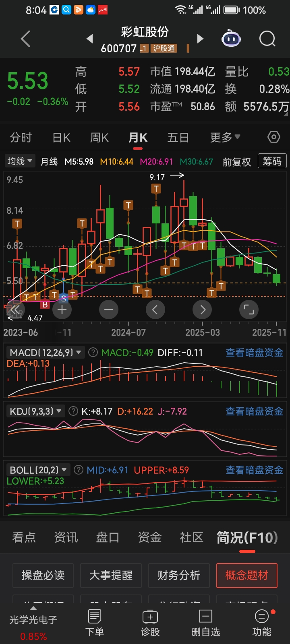The height and width of the screenshot is (644, 290).
Task: Open 更多 more periods dropdown
Action: [x=225, y=138]
